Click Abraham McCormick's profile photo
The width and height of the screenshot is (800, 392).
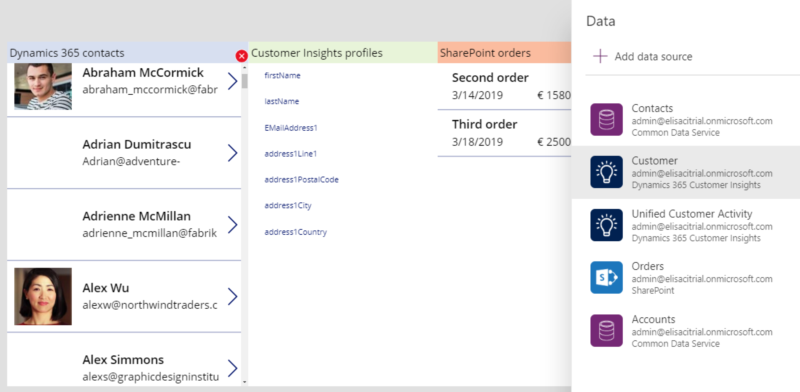(x=43, y=86)
